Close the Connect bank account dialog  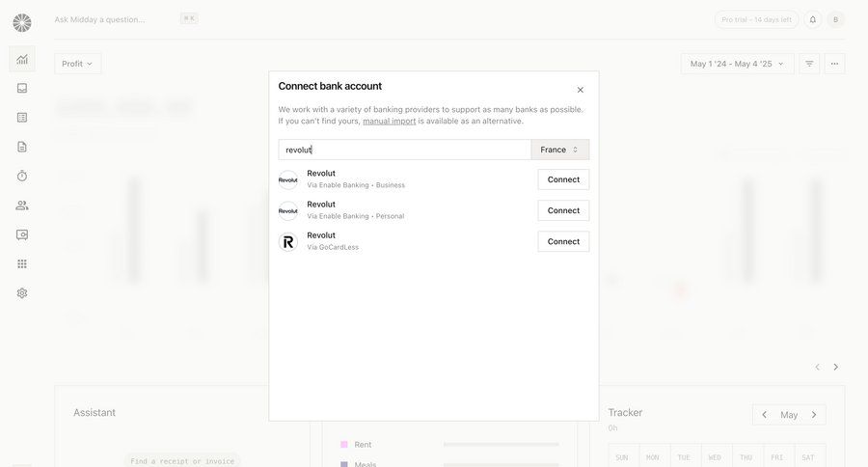[581, 90]
